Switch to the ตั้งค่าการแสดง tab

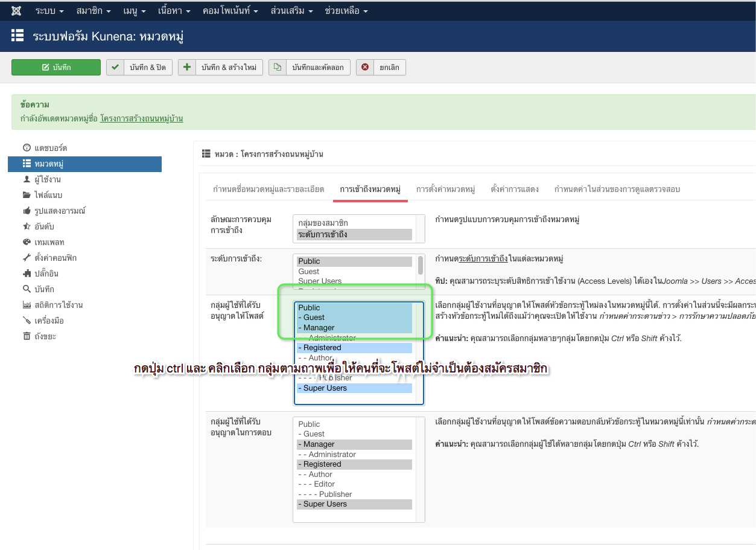[515, 189]
